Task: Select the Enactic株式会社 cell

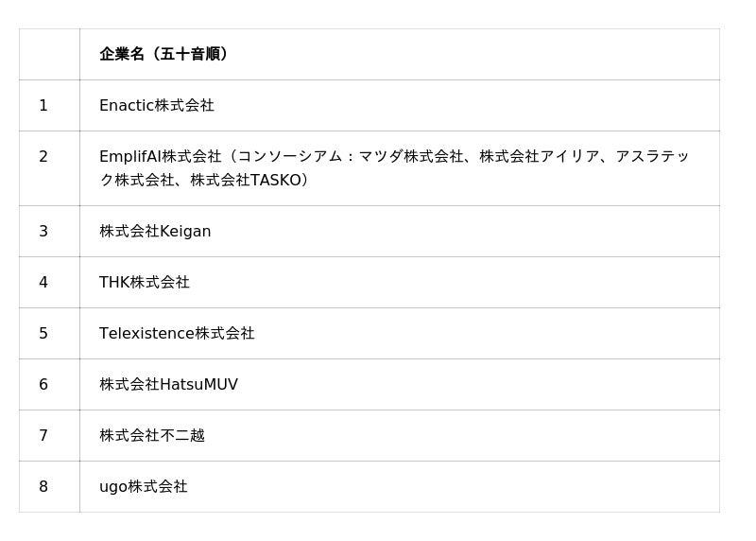Action: 157,105
